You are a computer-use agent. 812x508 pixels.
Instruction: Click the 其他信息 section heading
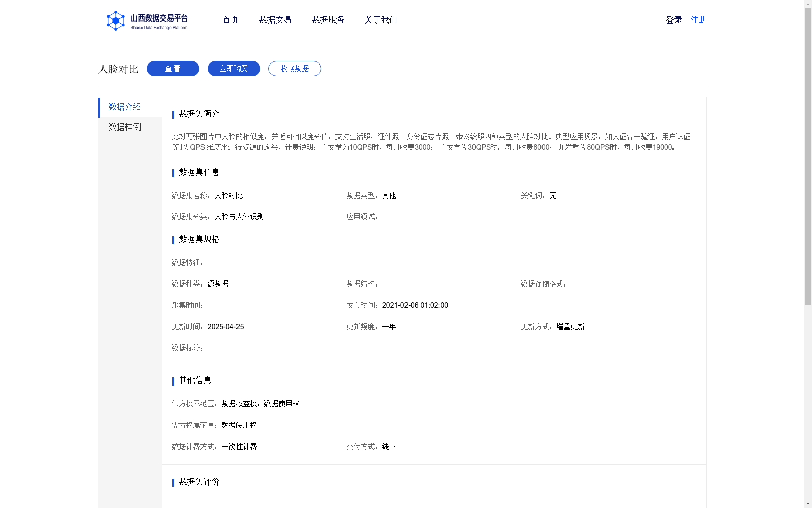195,380
